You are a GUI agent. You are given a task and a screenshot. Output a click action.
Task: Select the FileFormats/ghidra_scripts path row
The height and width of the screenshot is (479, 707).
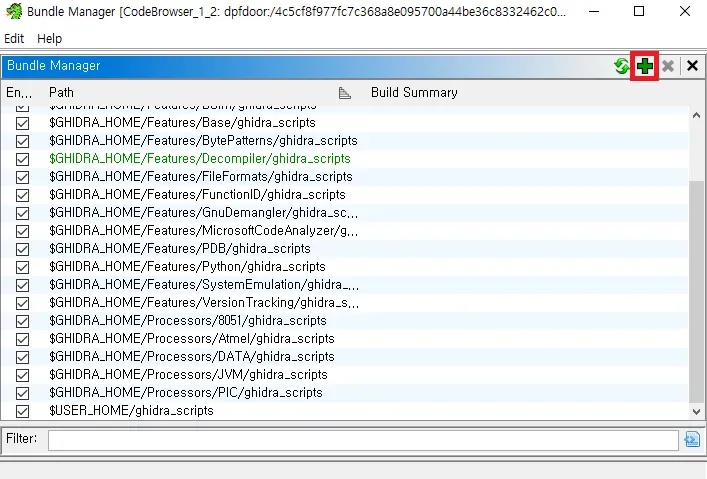point(201,177)
